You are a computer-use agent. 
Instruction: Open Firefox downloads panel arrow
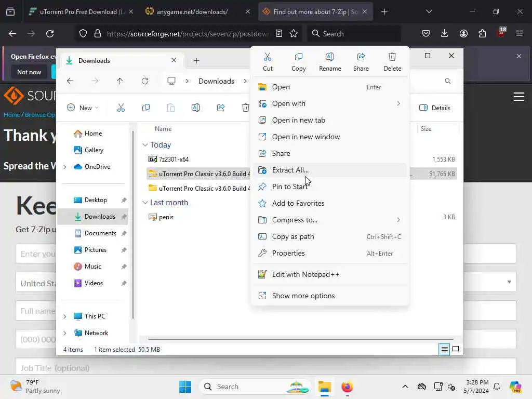[x=445, y=33]
